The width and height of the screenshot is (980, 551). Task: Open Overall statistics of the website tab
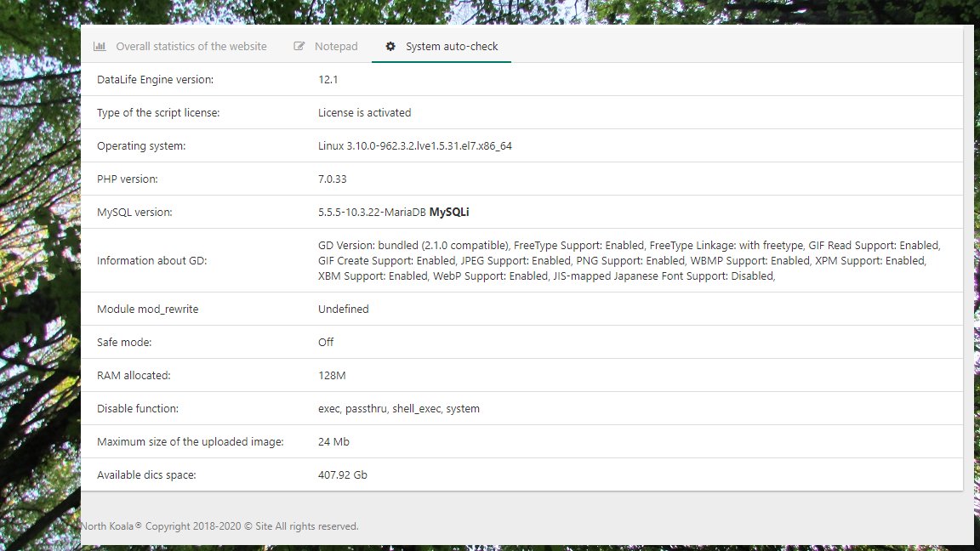pyautogui.click(x=180, y=46)
